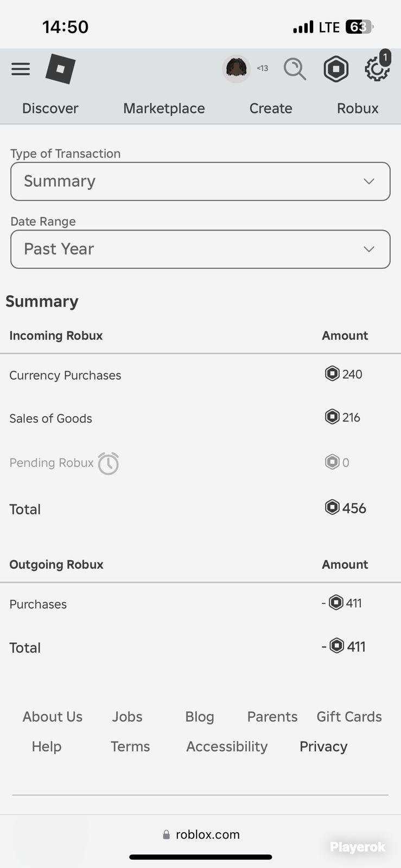Click the chevron in Past Year dropdown
The height and width of the screenshot is (868, 401).
click(369, 249)
